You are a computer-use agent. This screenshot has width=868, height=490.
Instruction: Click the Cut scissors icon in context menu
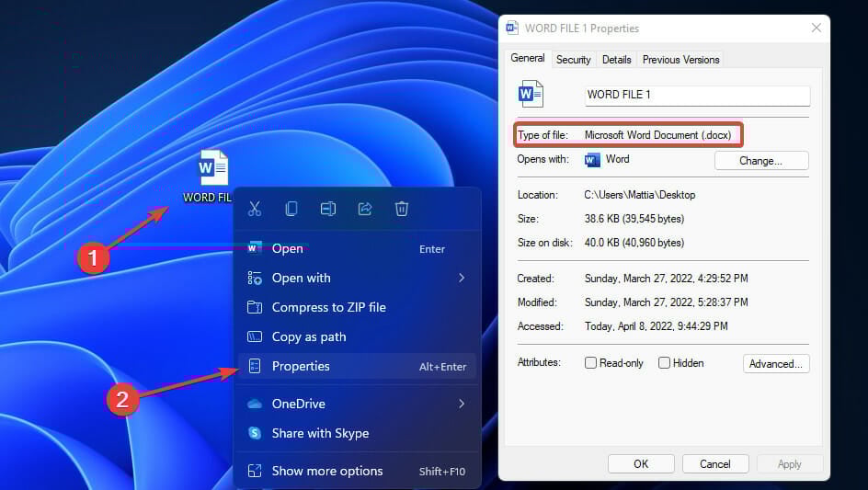click(x=255, y=209)
